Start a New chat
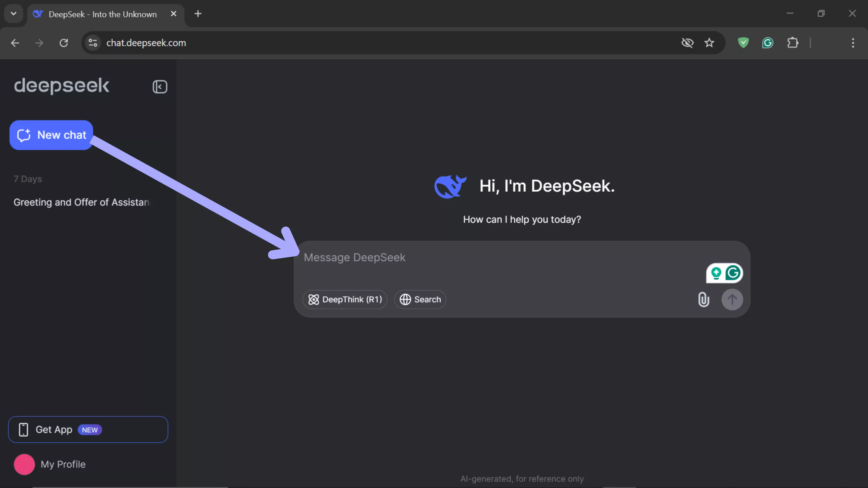The height and width of the screenshot is (488, 868). coord(51,135)
